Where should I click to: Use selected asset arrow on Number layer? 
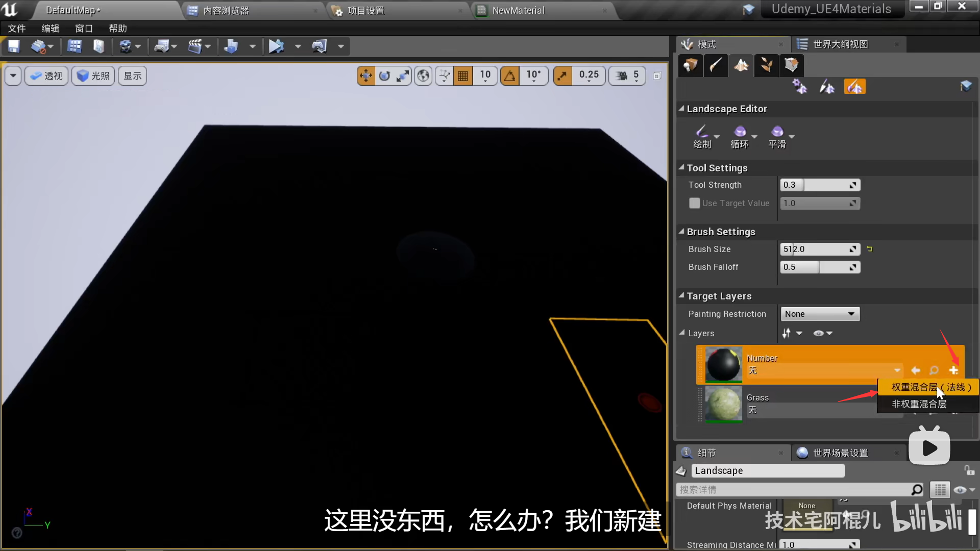click(x=916, y=370)
